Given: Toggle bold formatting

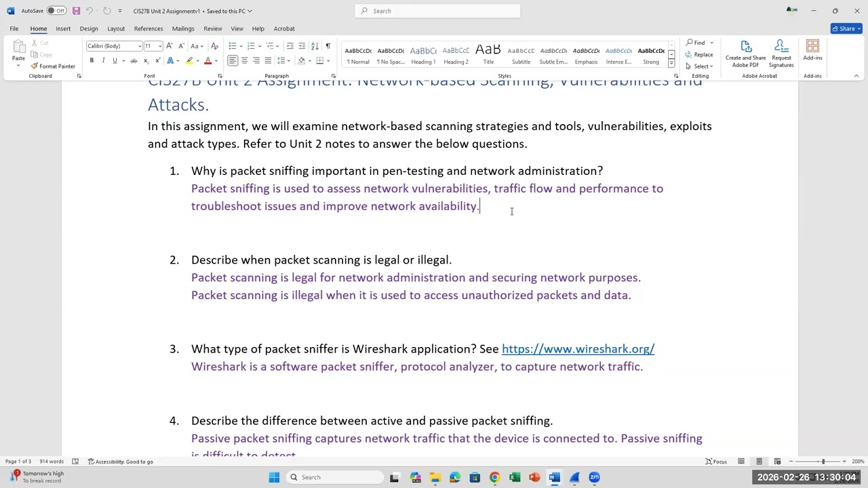Looking at the screenshot, I should coord(92,61).
